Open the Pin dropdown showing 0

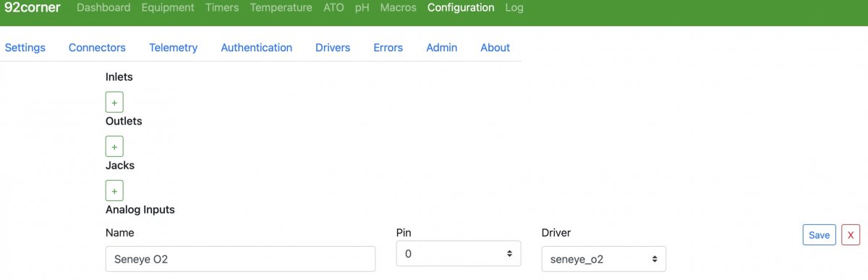pyautogui.click(x=459, y=253)
